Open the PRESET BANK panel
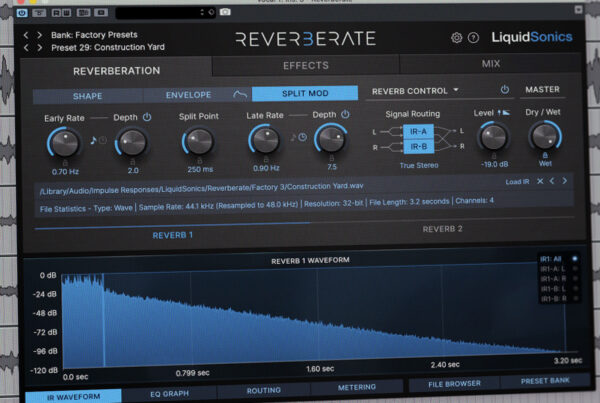 (545, 381)
